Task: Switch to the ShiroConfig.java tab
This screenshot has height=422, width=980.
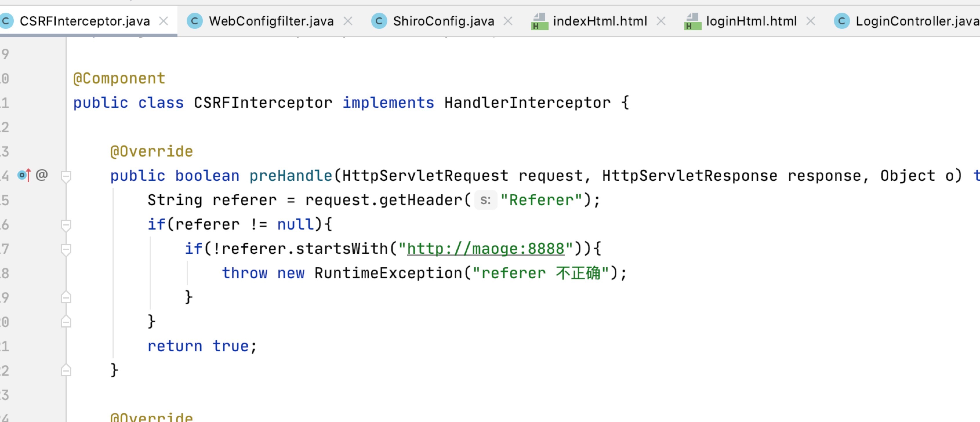Action: pos(443,21)
